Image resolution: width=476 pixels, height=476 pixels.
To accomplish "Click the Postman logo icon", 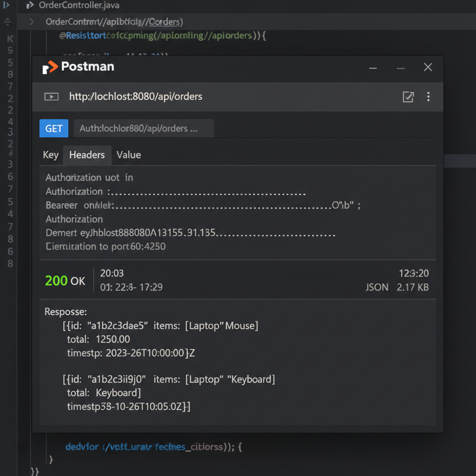I will [x=50, y=67].
